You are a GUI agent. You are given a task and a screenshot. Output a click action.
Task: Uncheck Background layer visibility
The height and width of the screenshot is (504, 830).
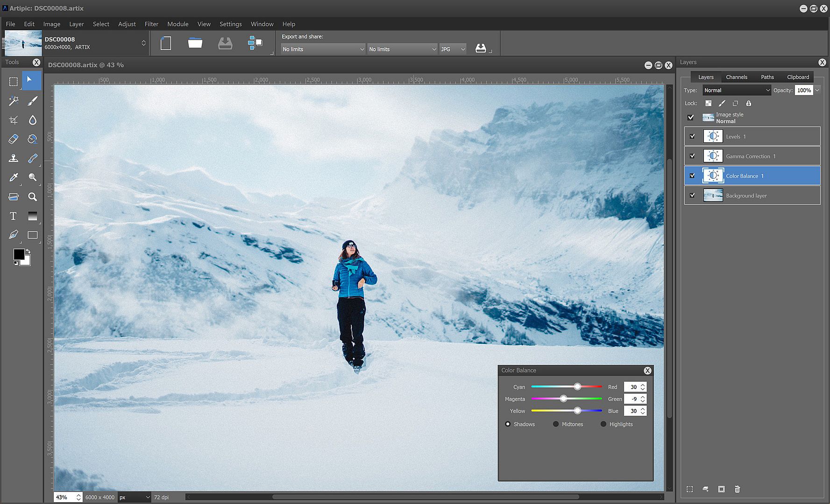[692, 196]
